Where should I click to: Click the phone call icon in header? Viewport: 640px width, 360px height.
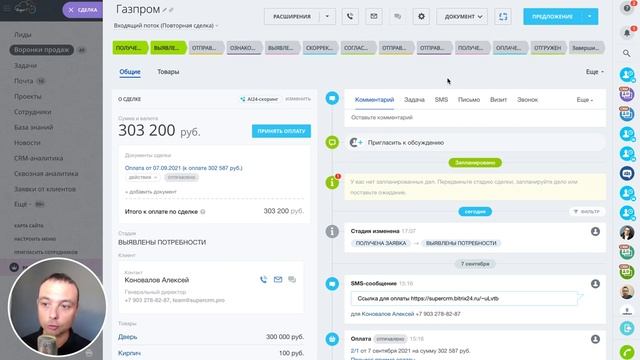(x=350, y=16)
